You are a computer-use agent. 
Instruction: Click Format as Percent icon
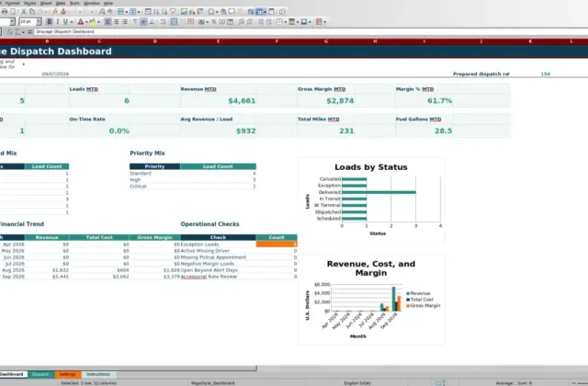[x=213, y=22]
